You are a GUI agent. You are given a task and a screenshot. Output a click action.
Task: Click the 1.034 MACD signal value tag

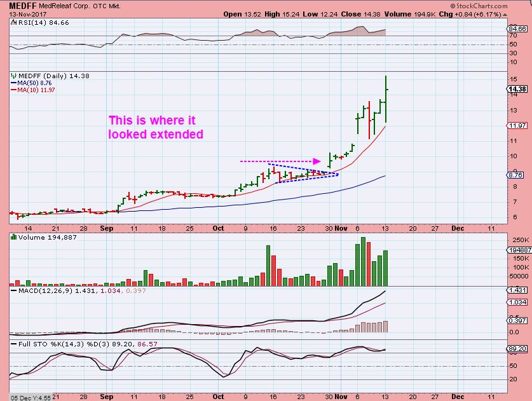tap(517, 302)
